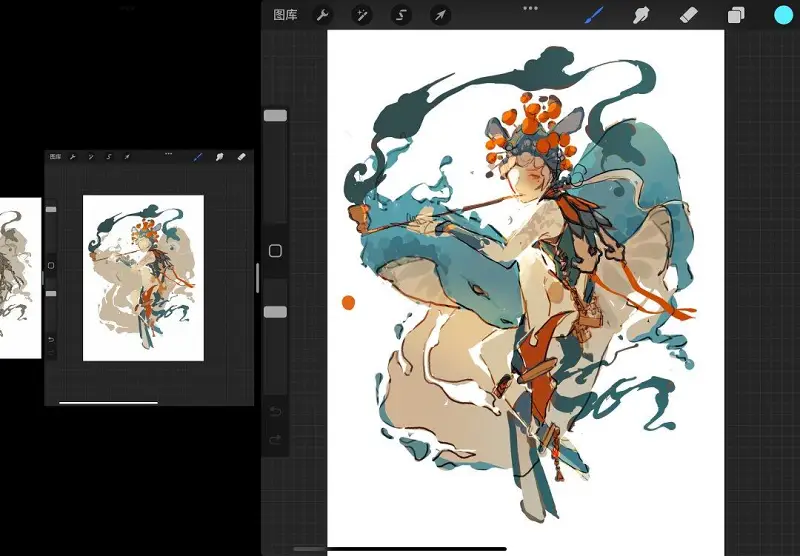Select the Eraser tool
The width and height of the screenshot is (800, 556).
(689, 15)
